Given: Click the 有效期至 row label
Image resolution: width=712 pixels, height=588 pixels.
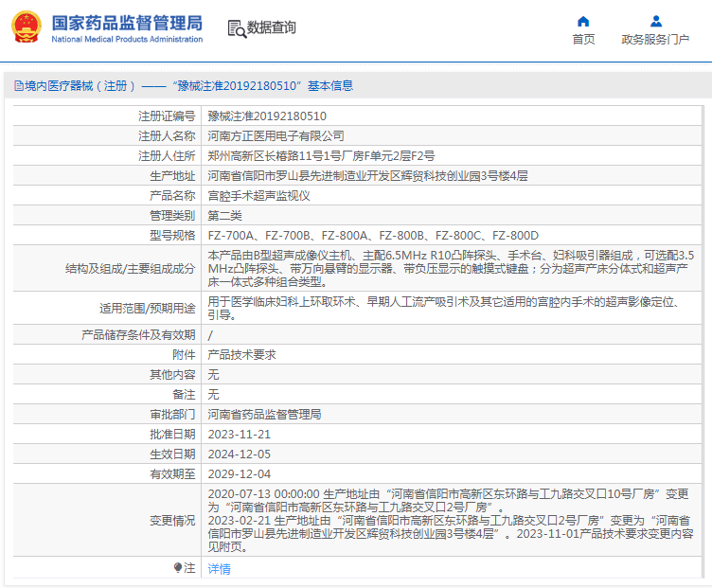Looking at the screenshot, I should pos(172,474).
